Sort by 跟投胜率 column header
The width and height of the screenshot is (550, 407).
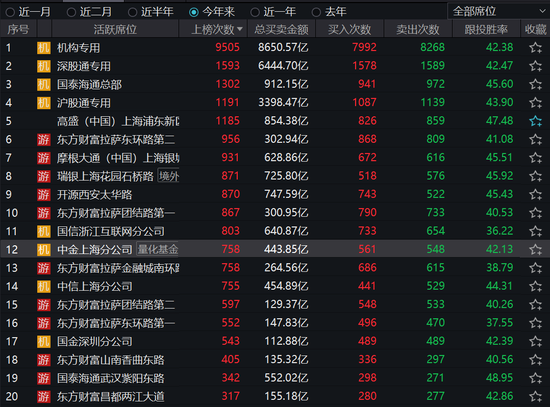(486, 29)
